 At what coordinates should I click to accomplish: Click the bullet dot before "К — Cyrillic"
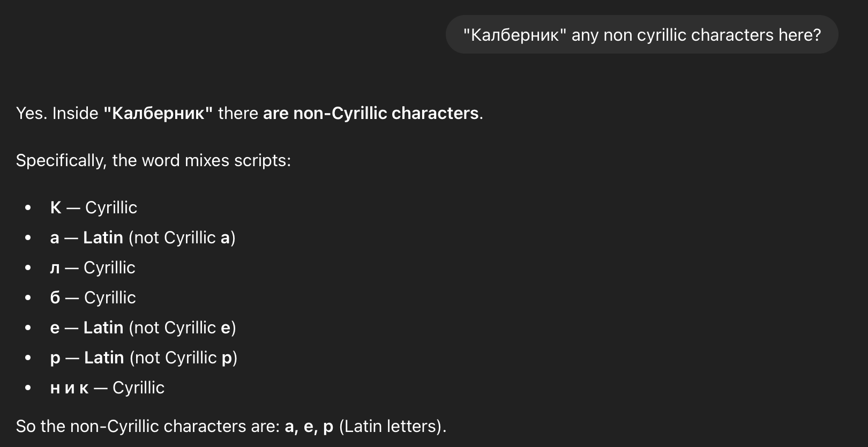click(28, 207)
